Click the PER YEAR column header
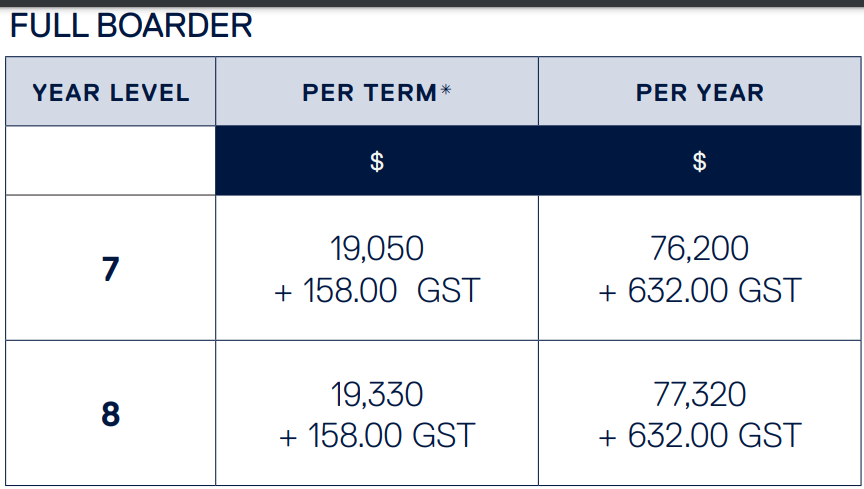Image resolution: width=864 pixels, height=489 pixels. (700, 93)
